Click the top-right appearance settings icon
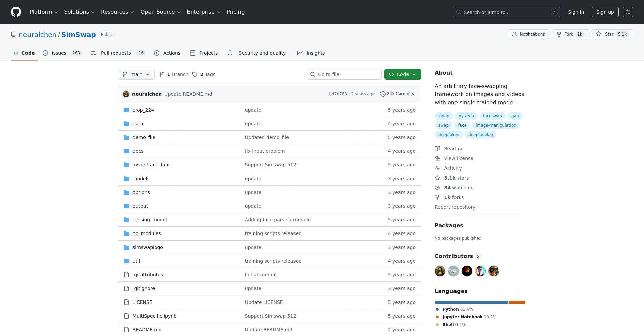644x335 pixels. point(628,12)
